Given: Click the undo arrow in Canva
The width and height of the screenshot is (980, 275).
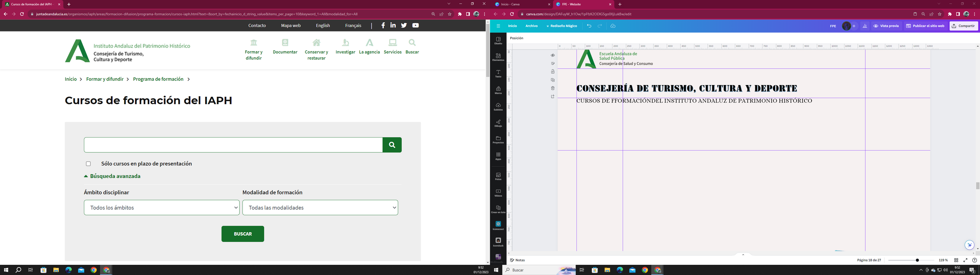Looking at the screenshot, I should tap(589, 26).
